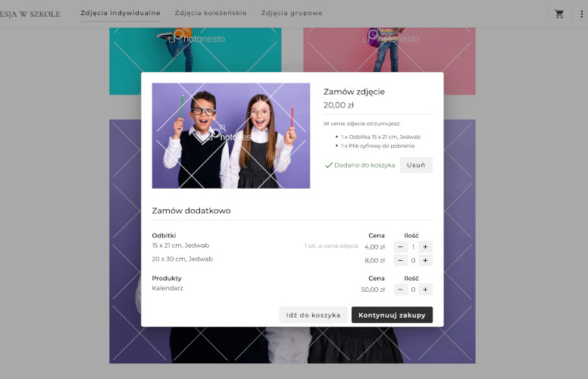Decrease quantity of 15 x 21 cm print
The width and height of the screenshot is (588, 379).
pyautogui.click(x=400, y=247)
